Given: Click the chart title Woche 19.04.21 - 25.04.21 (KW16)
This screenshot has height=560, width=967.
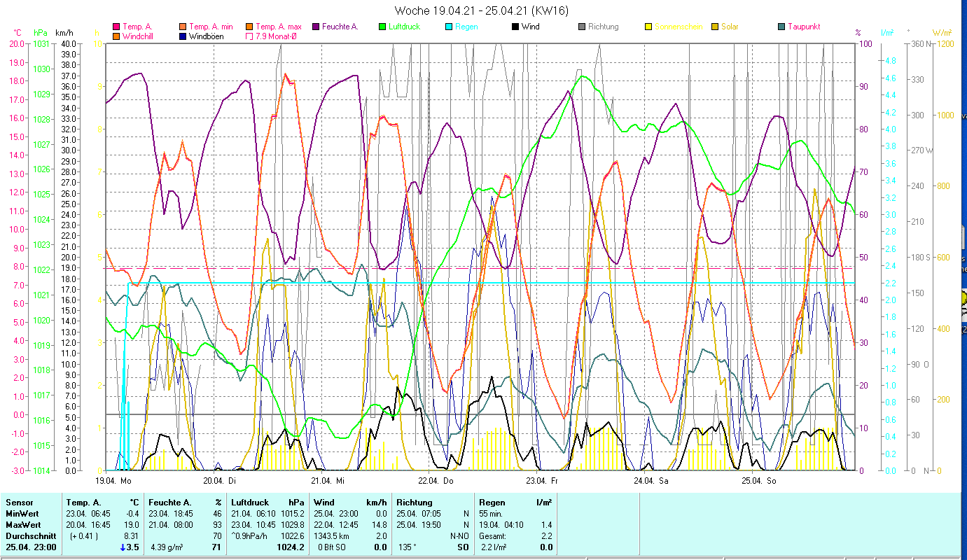Looking at the screenshot, I should click(482, 10).
